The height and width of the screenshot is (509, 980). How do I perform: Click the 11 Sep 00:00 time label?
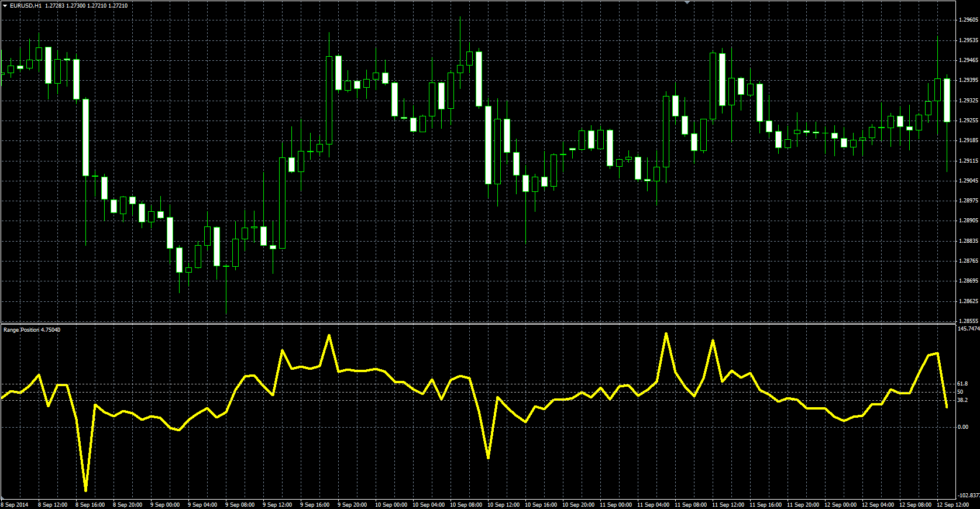tap(615, 504)
